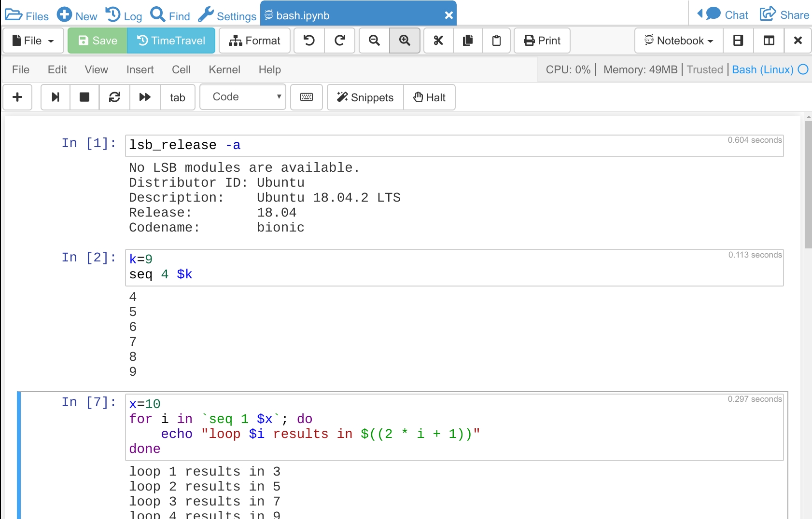Toggle the Trusted notebook status

(x=704, y=69)
